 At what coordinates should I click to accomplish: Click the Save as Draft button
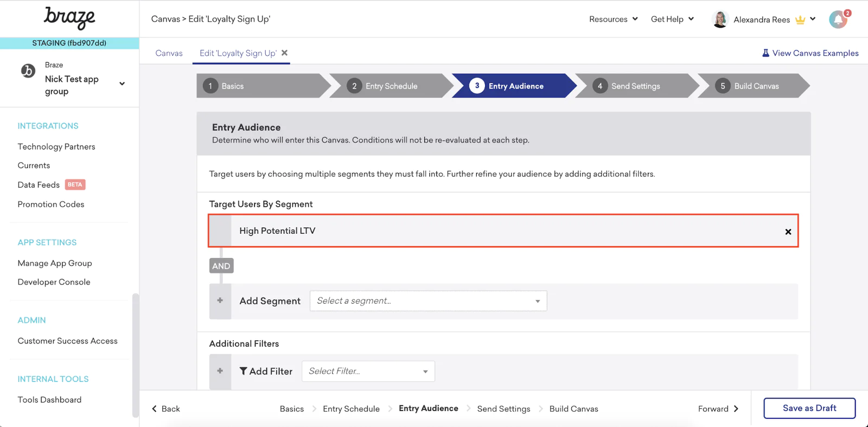pos(809,408)
